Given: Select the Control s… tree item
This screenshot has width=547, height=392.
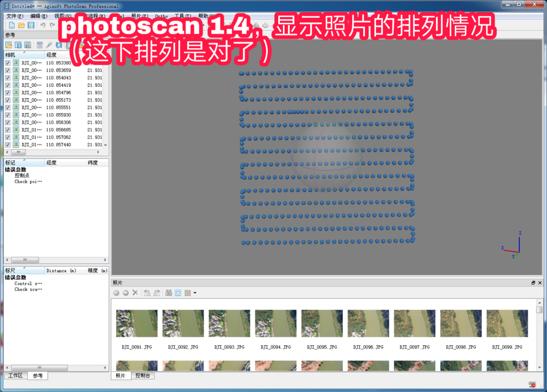Looking at the screenshot, I should pos(28,283).
